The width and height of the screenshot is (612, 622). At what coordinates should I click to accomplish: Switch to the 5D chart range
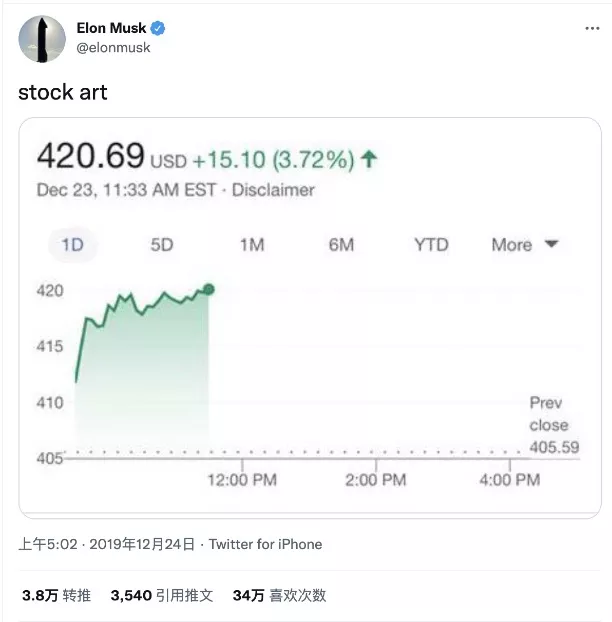162,244
